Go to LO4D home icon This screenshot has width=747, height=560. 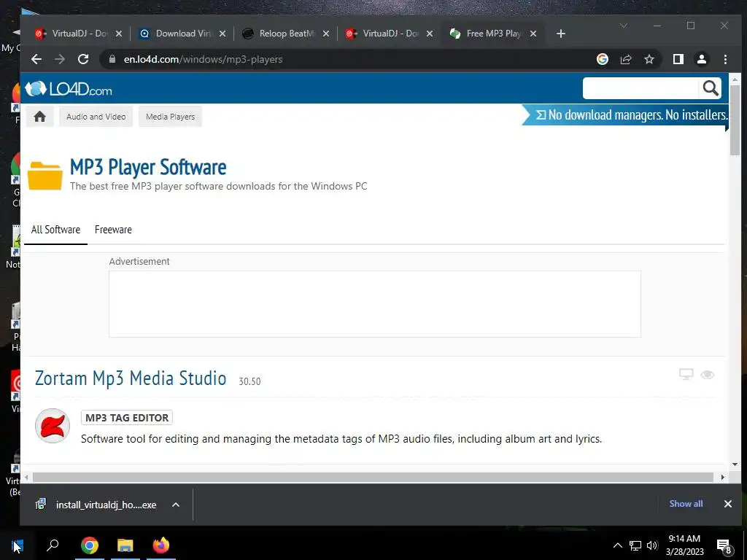click(39, 117)
